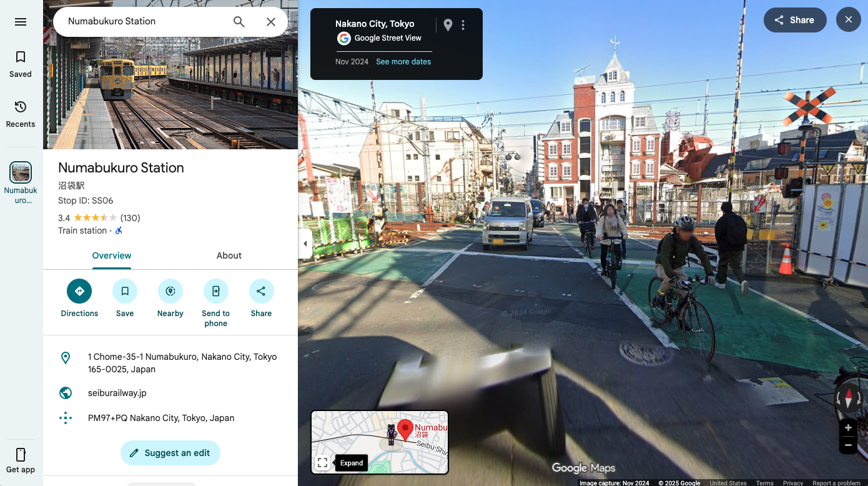This screenshot has width=868, height=486.
Task: Click the Street View location pin icon
Action: pyautogui.click(x=448, y=25)
